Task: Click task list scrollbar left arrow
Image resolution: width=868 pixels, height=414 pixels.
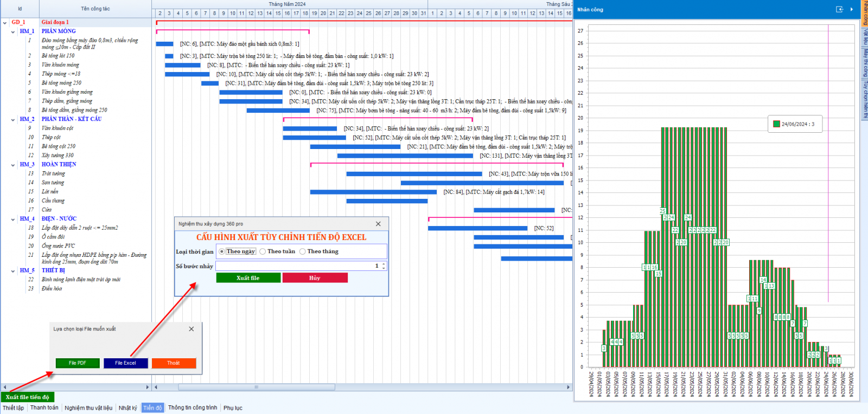Action: [5, 387]
